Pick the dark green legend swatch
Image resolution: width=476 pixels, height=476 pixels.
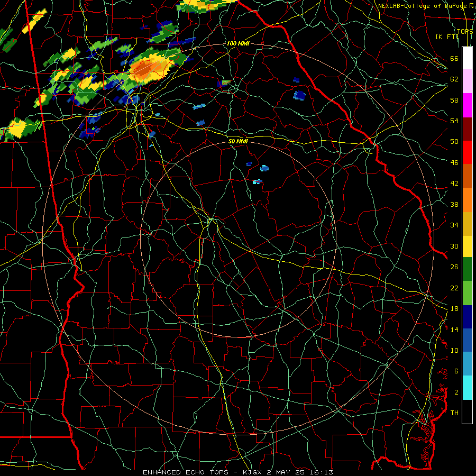[x=467, y=269]
